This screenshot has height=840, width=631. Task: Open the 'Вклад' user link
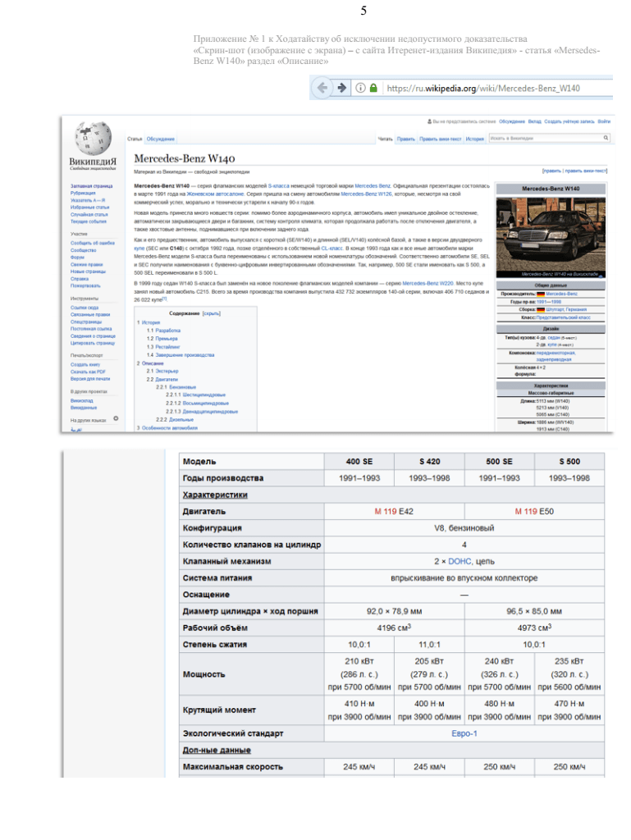(534, 121)
